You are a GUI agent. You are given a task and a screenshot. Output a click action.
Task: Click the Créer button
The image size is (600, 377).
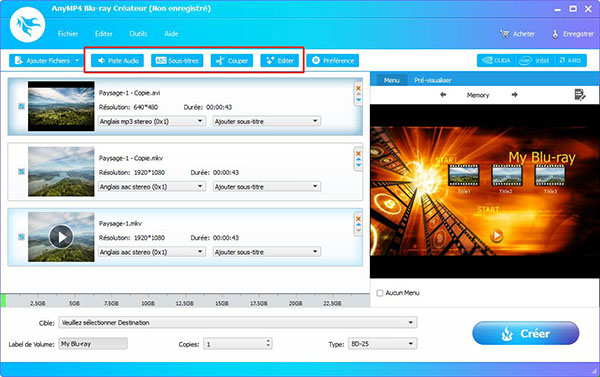(526, 334)
